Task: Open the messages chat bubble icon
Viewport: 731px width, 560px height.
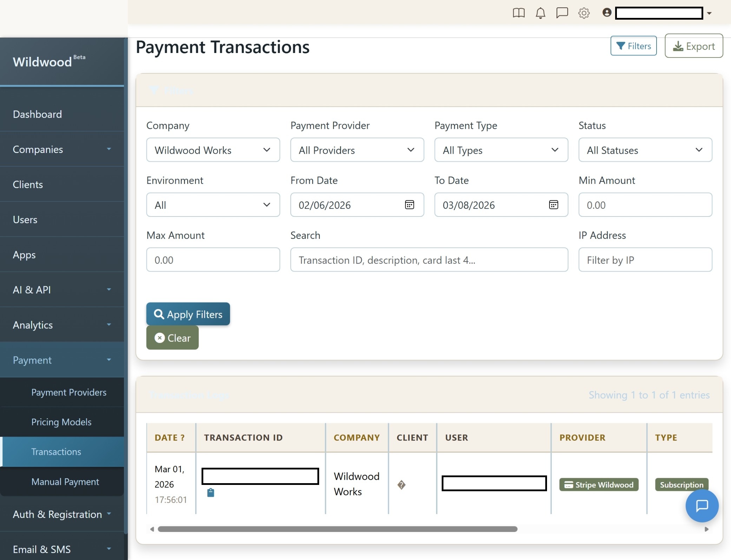Action: coord(562,13)
